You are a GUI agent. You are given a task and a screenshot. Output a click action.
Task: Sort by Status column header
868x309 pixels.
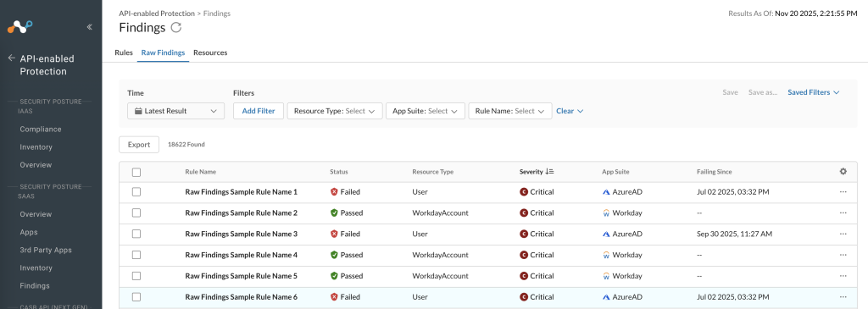pyautogui.click(x=339, y=172)
